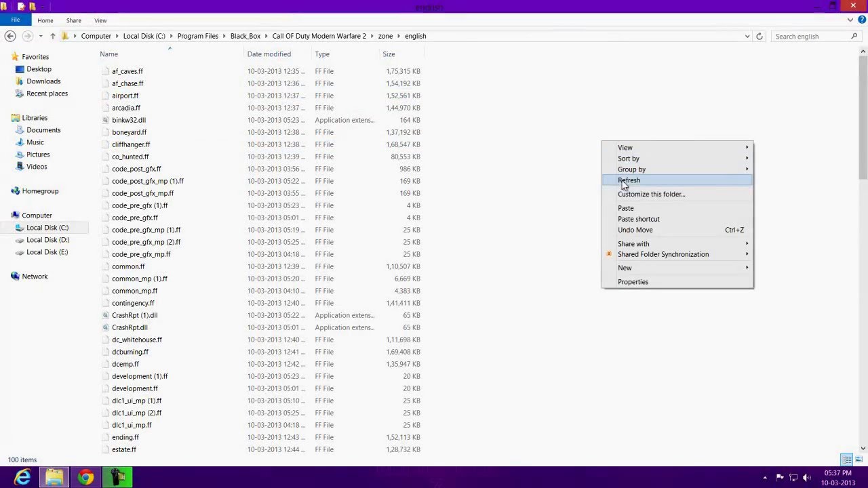Click the Homegroup icon in navigation pane

(15, 191)
